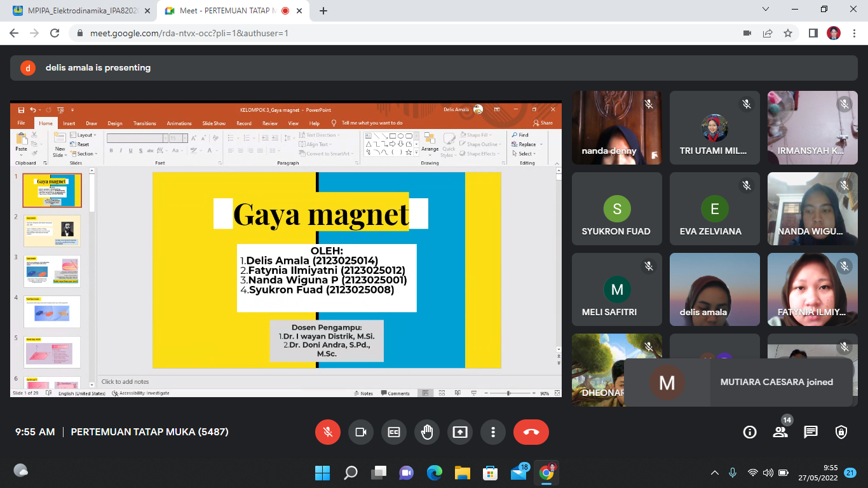Click the MUTIARA CAESARA joined notification
The width and height of the screenshot is (868, 488).
738,382
